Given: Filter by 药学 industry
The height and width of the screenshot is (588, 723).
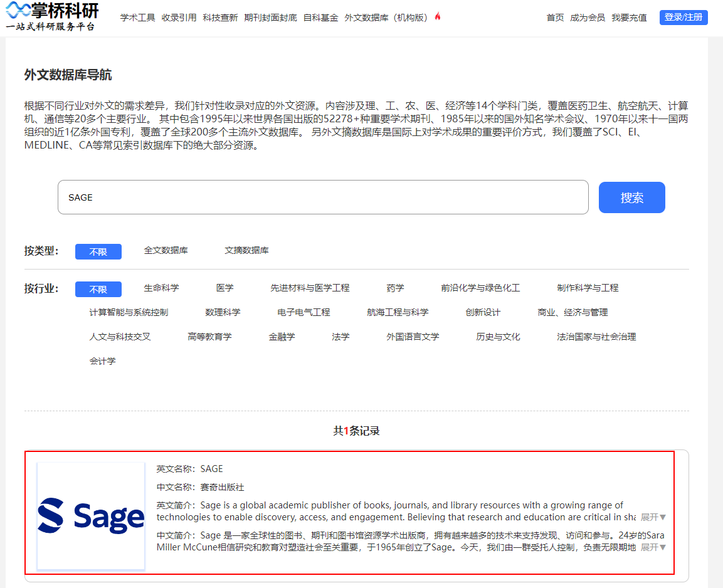Looking at the screenshot, I should point(395,288).
